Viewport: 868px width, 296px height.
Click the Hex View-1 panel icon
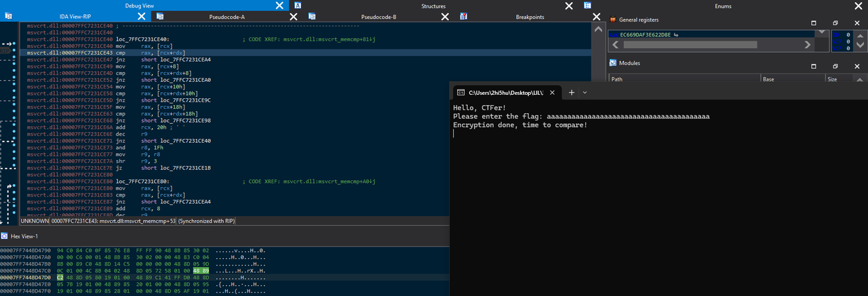coord(4,236)
